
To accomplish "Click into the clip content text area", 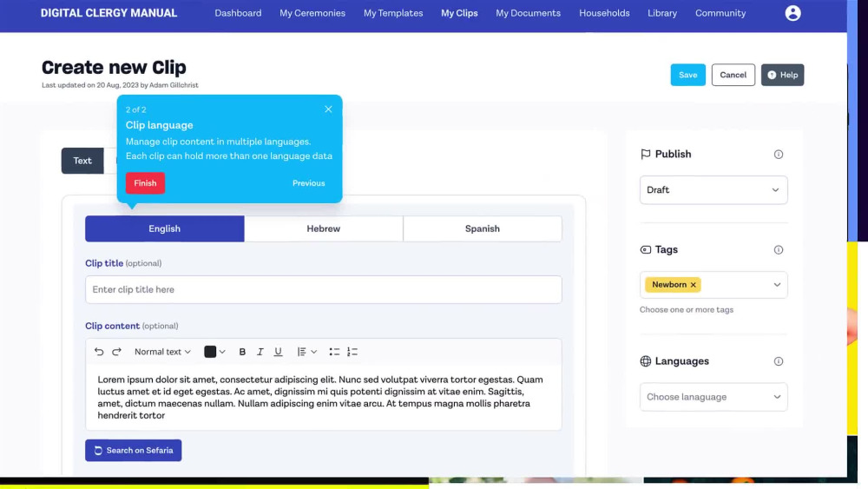I will pyautogui.click(x=323, y=397).
